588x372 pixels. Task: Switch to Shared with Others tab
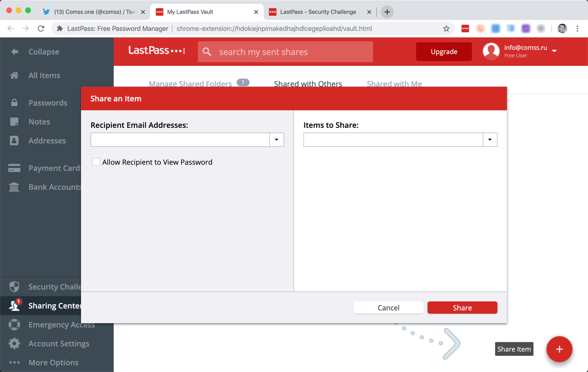point(308,84)
